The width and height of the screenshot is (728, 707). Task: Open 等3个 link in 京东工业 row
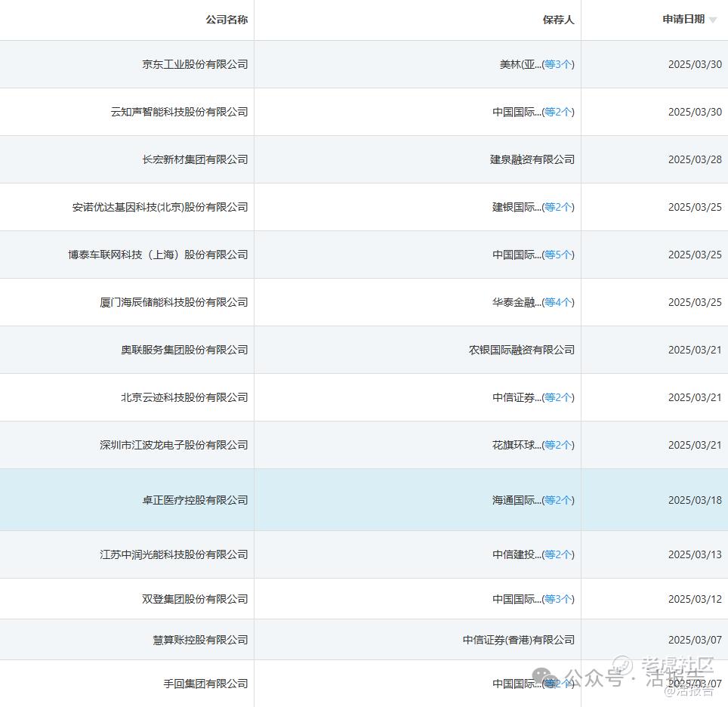pyautogui.click(x=558, y=64)
